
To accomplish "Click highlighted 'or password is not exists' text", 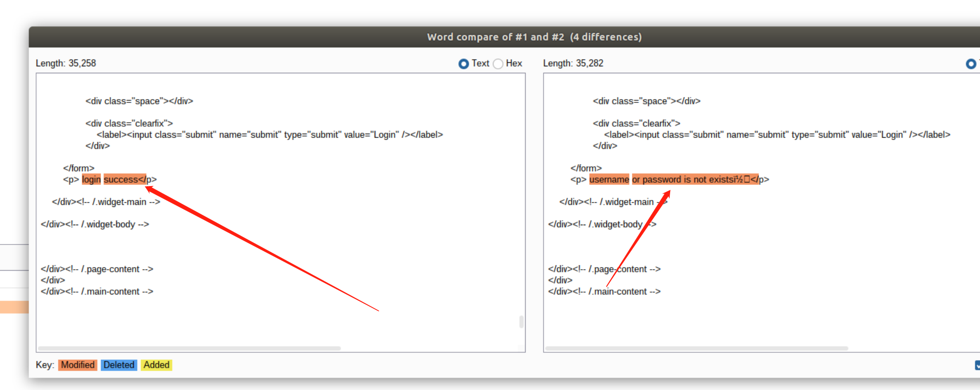I will [x=695, y=180].
